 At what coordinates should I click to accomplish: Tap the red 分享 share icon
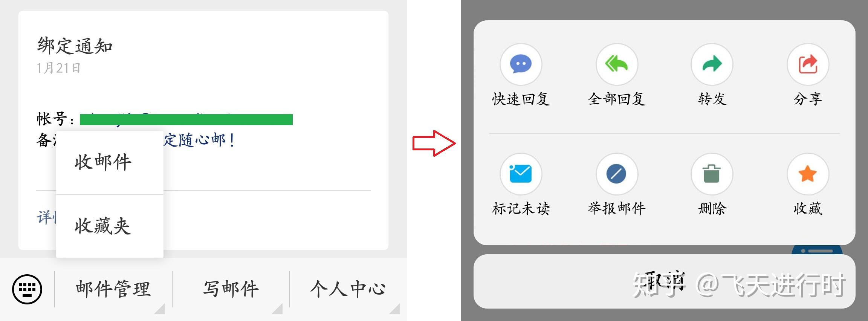(x=808, y=64)
